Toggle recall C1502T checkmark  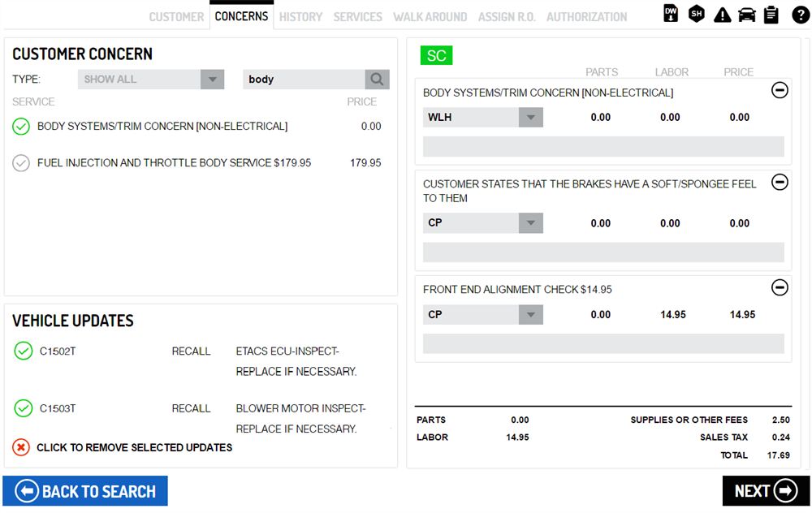point(24,351)
